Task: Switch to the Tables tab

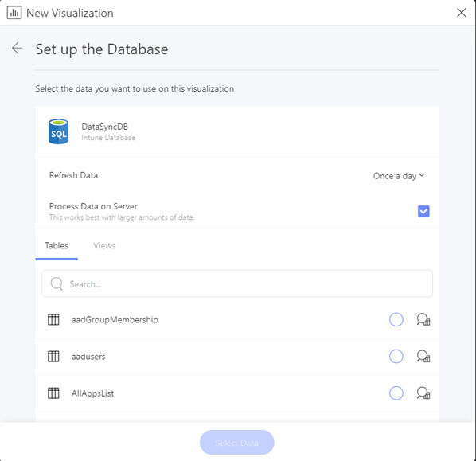Action: [57, 245]
